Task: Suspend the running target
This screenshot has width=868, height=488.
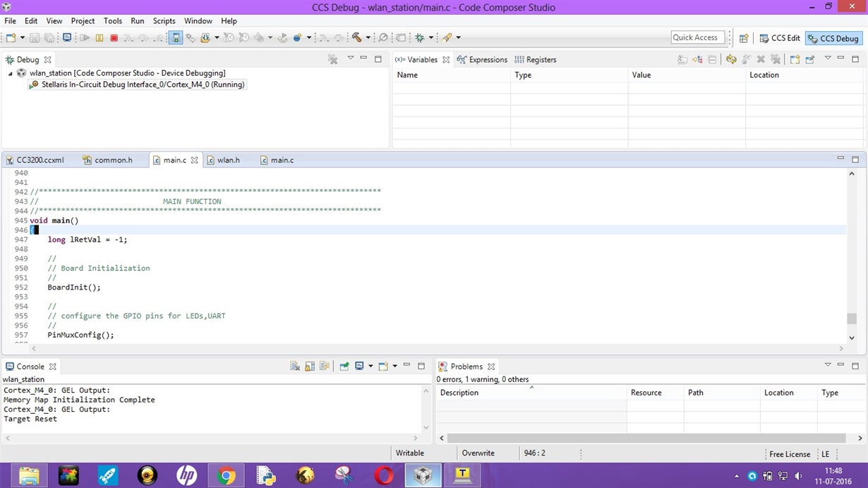Action: (x=100, y=37)
